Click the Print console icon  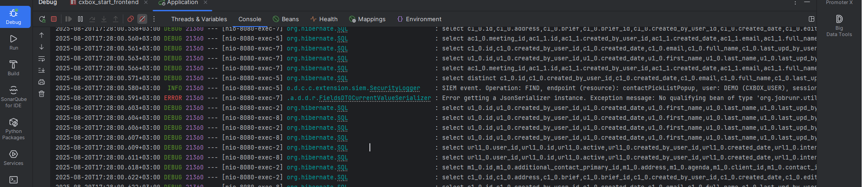click(x=42, y=82)
